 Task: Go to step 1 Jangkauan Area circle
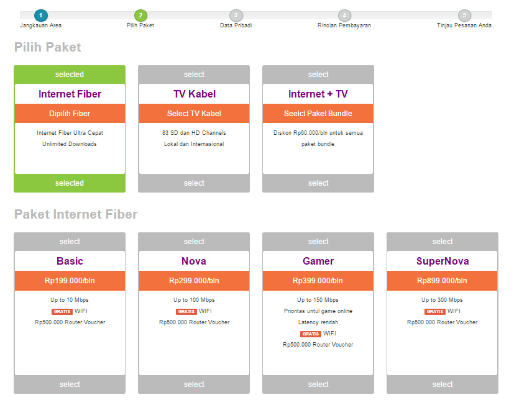coord(40,15)
